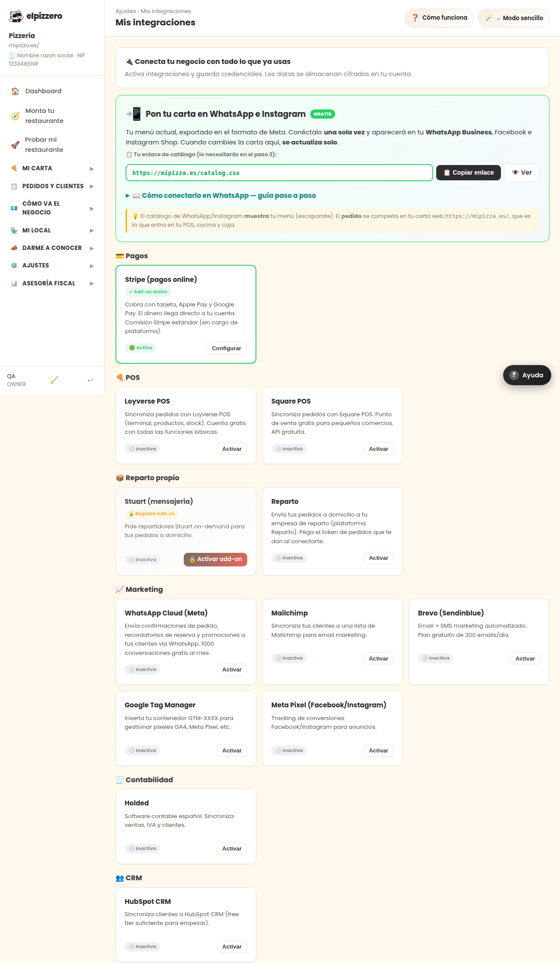The image size is (560, 963).
Task: Open Dashboard via the house icon
Action: (x=15, y=91)
